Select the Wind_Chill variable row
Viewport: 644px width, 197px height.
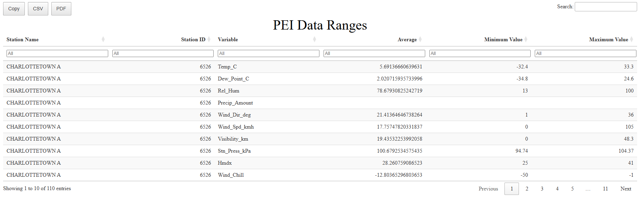(x=231, y=175)
